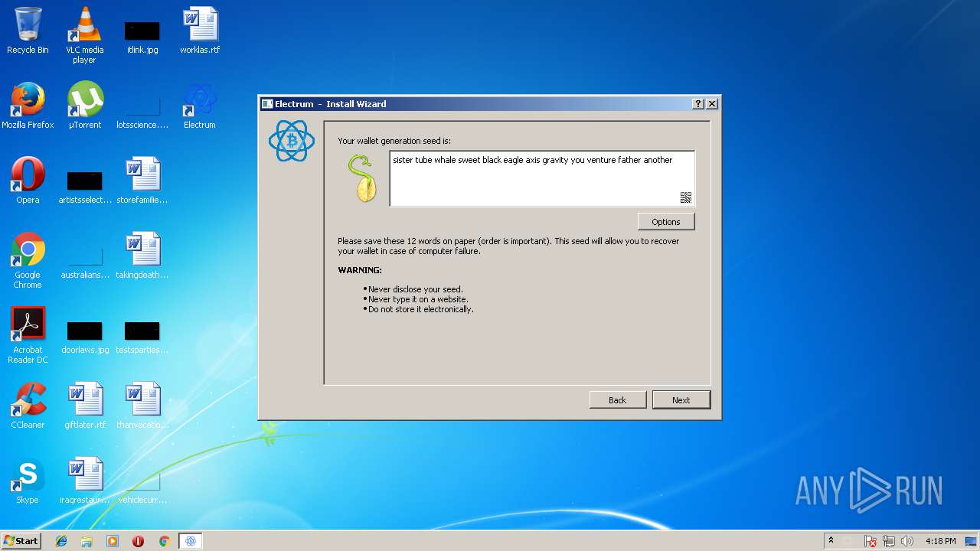Click Next in the Install Wizard
This screenshot has height=551, width=980.
point(681,400)
